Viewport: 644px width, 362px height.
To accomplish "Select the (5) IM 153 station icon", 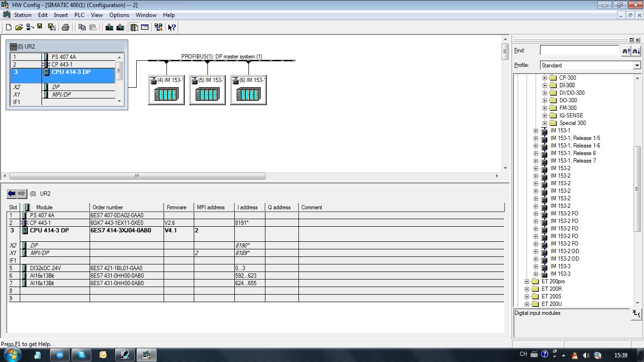I will (207, 90).
